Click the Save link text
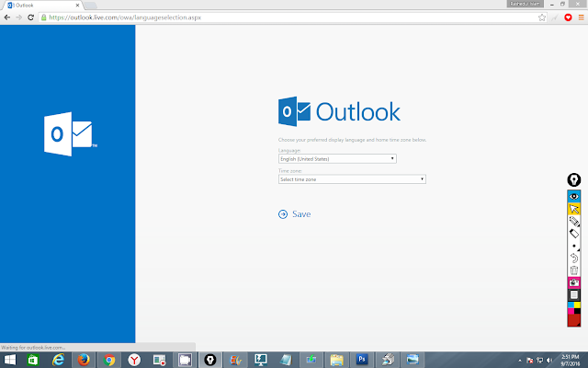Screen dimensions: 588x368 301,214
